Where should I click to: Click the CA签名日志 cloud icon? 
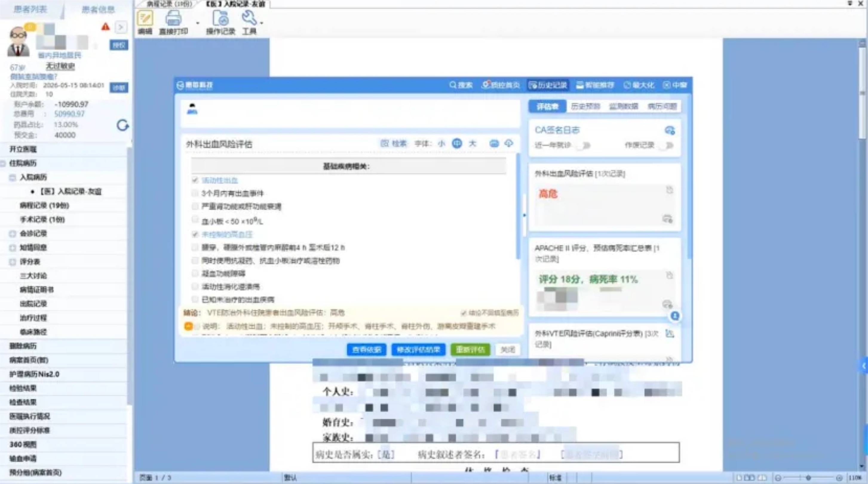click(x=670, y=130)
